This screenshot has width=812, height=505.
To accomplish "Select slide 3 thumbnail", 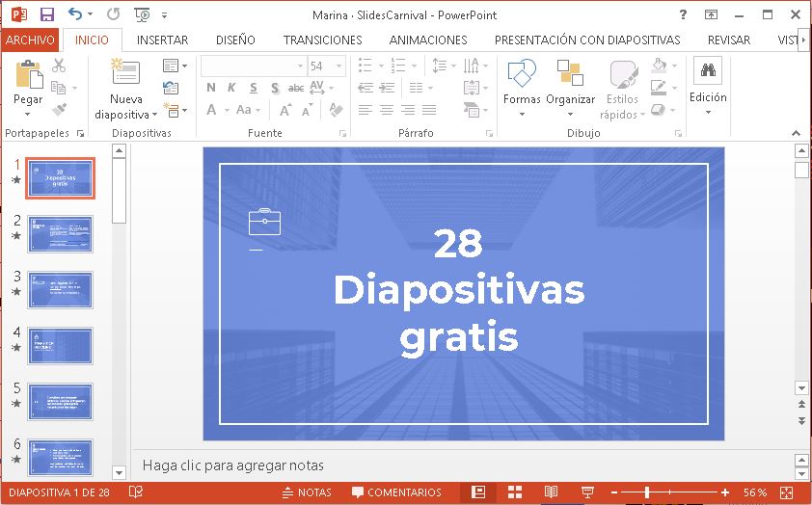I will (x=60, y=290).
